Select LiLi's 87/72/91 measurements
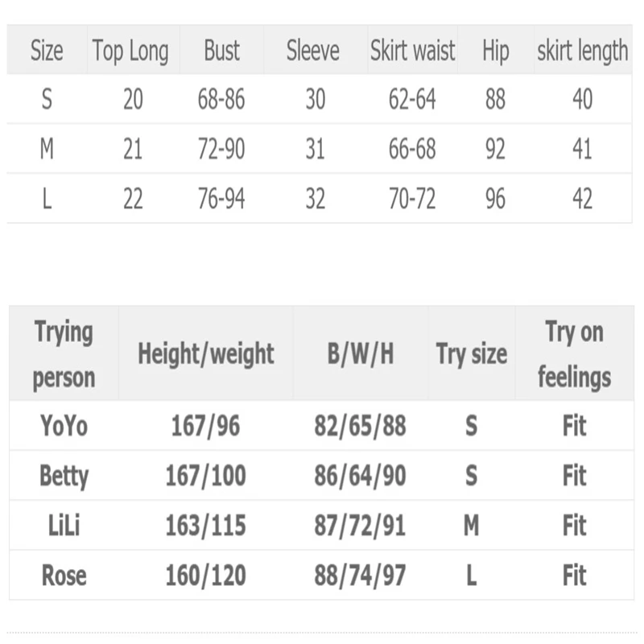The image size is (644, 644). [360, 526]
